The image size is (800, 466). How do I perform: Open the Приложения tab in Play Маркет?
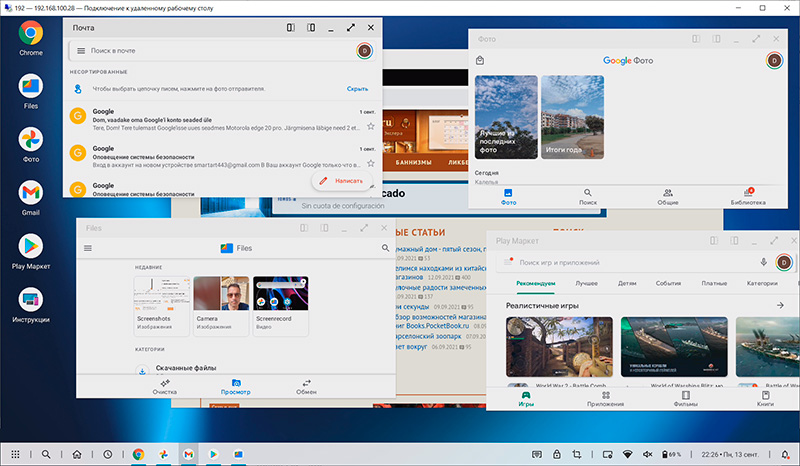click(x=604, y=399)
